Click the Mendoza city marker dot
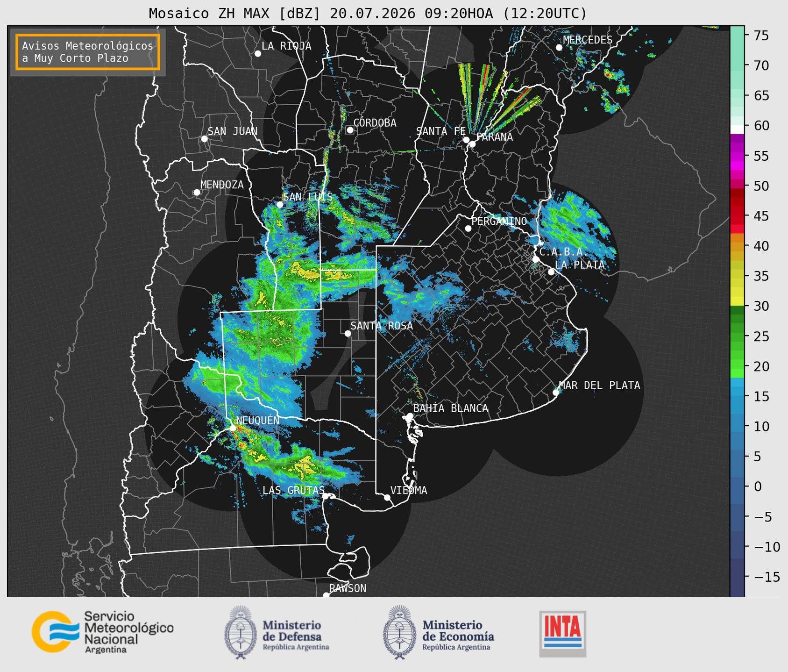The height and width of the screenshot is (672, 788). 197,193
